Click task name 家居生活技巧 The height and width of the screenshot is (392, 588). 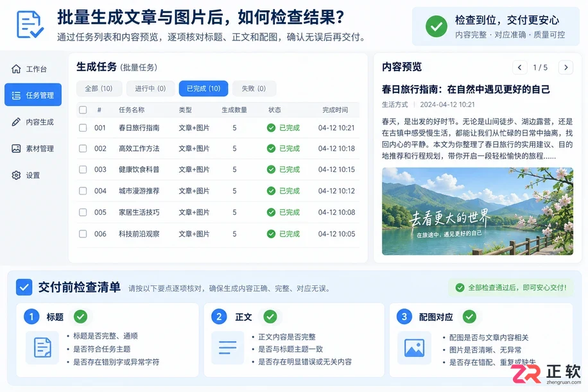(x=139, y=212)
